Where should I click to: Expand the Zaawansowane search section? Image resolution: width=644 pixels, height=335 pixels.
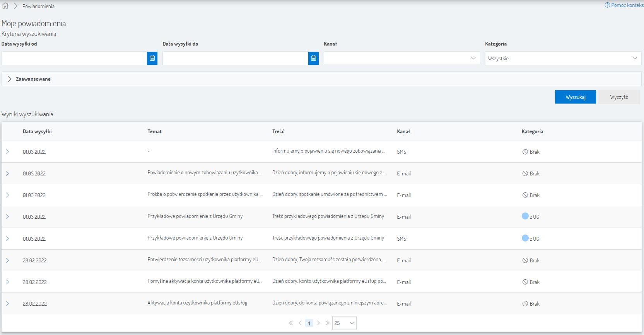(10, 79)
